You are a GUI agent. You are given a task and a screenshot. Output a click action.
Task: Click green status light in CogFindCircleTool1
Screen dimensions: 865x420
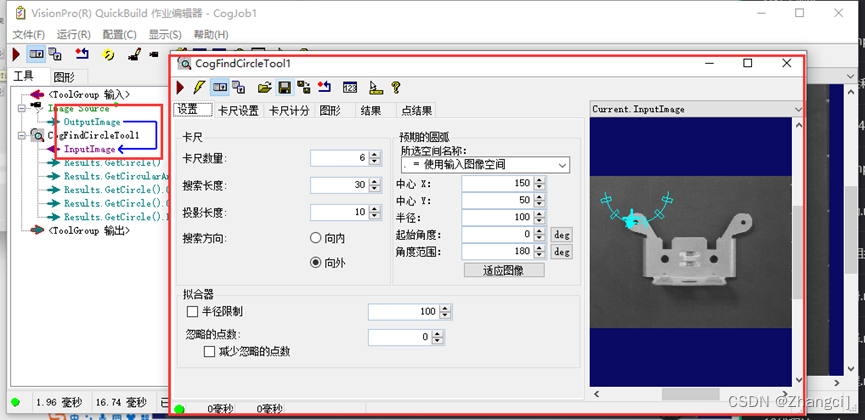coord(179,409)
